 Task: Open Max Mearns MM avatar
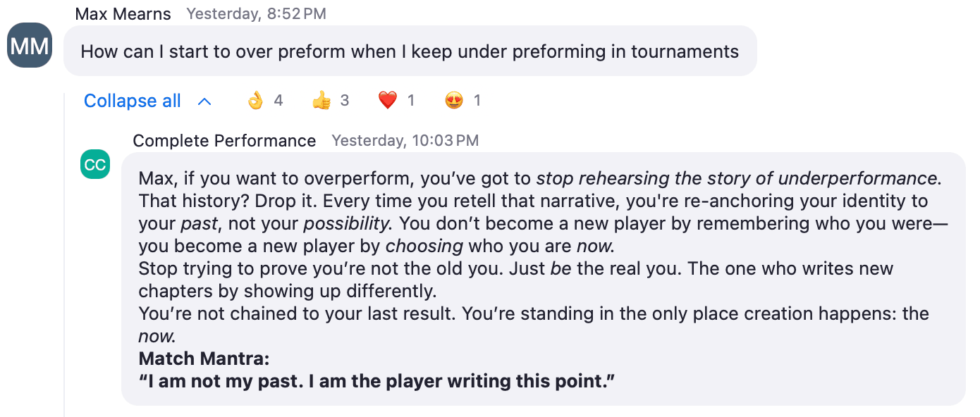[30, 46]
